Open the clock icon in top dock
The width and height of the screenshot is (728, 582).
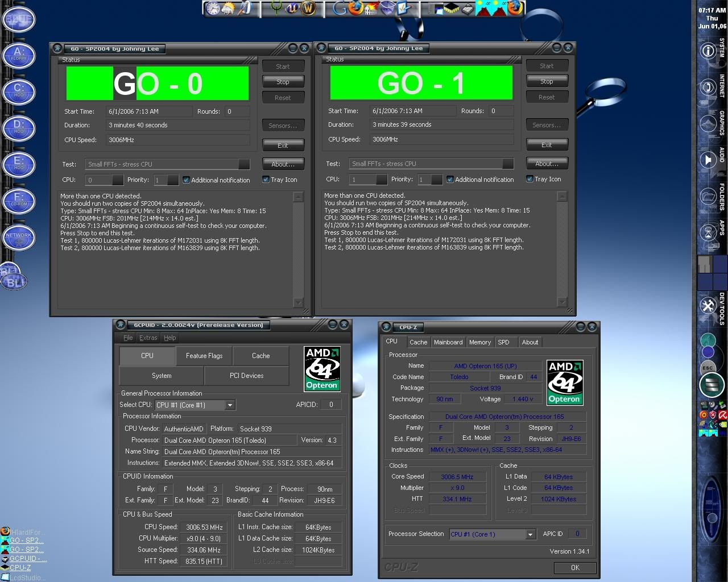tap(213, 9)
